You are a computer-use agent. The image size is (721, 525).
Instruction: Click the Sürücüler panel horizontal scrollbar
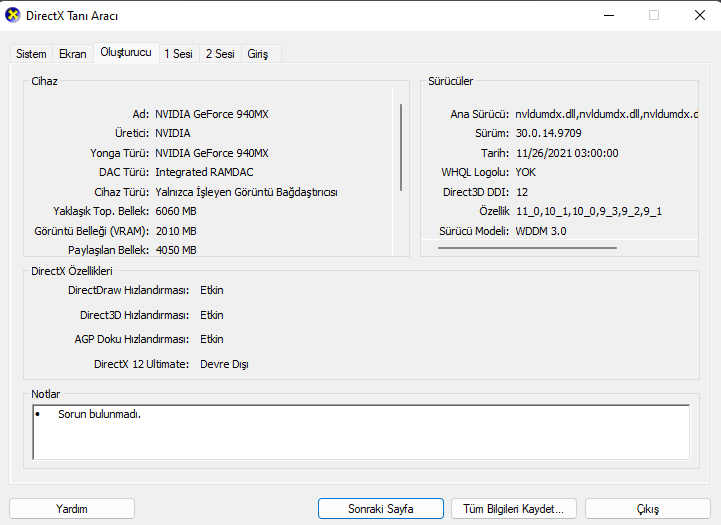(527, 248)
